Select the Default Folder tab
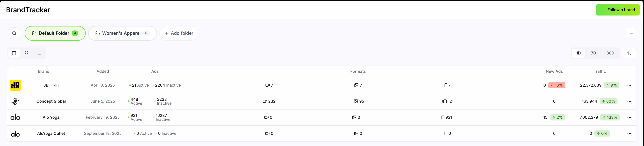 (x=55, y=33)
